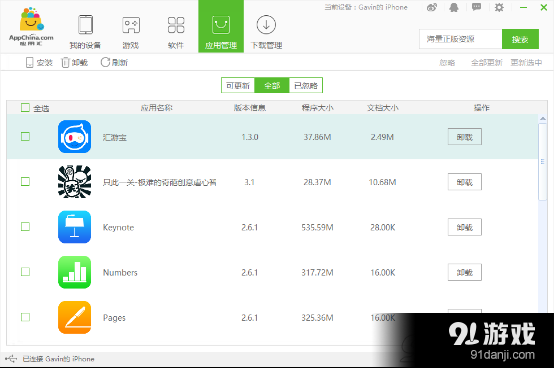This screenshot has width=554, height=368.
Task: Switch to 已忽略 (Ignored) filter tab
Action: [x=306, y=85]
